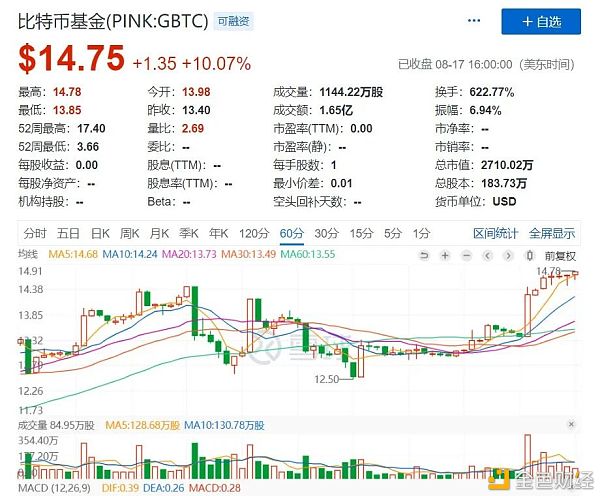Viewport: 600px width, 496px height.
Task: Click the 总市值 2710.02万 value
Action: pos(507,165)
